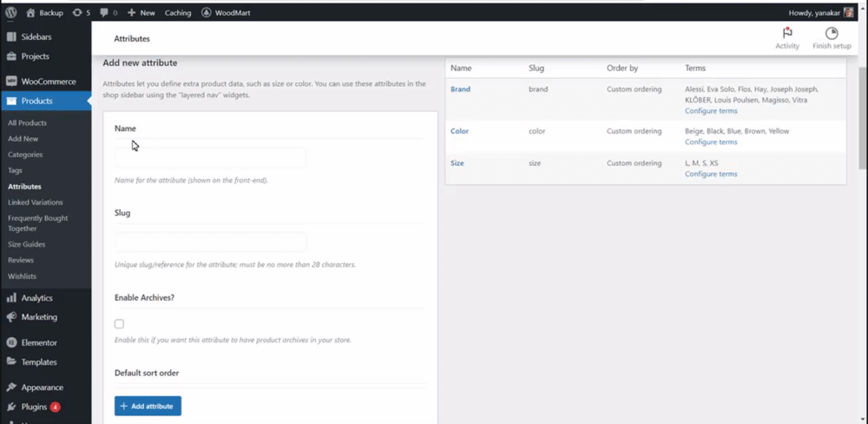This screenshot has height=424, width=868.
Task: Open the Wishlists submenu item
Action: [23, 276]
